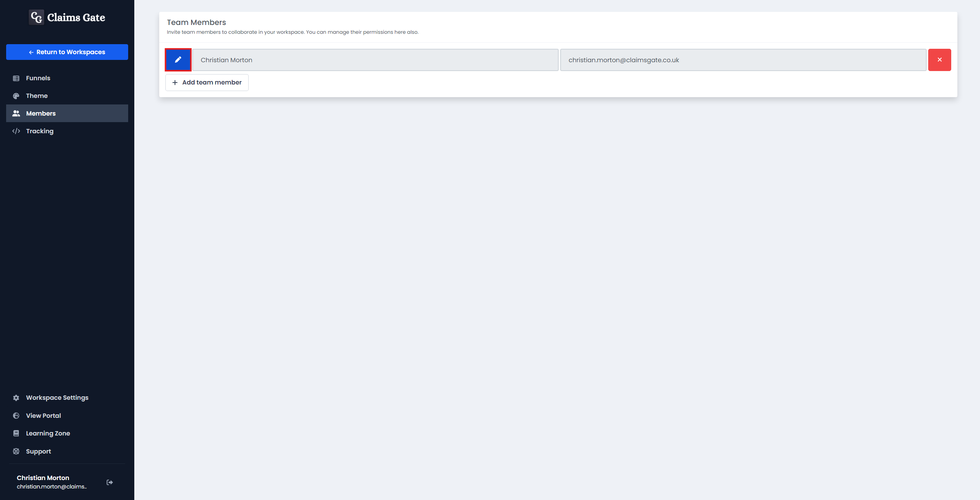This screenshot has height=500, width=980.
Task: Click Add team member button
Action: (x=206, y=82)
